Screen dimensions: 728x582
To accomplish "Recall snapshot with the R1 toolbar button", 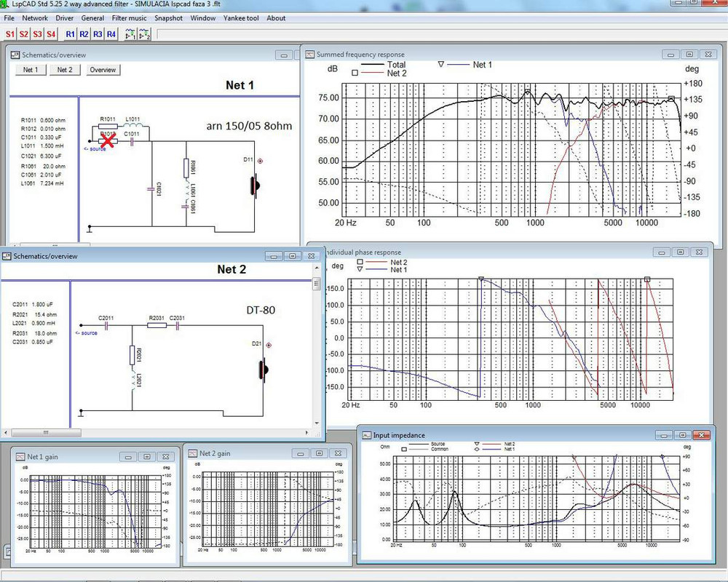I will coord(70,34).
